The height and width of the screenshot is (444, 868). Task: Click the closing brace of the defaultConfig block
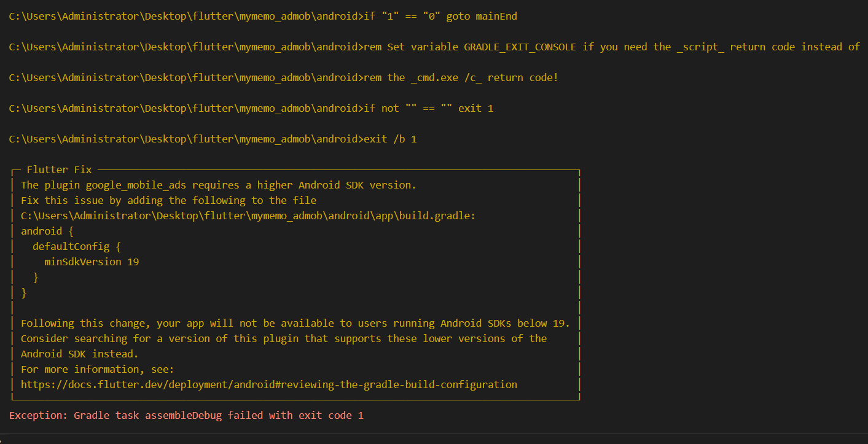(36, 277)
